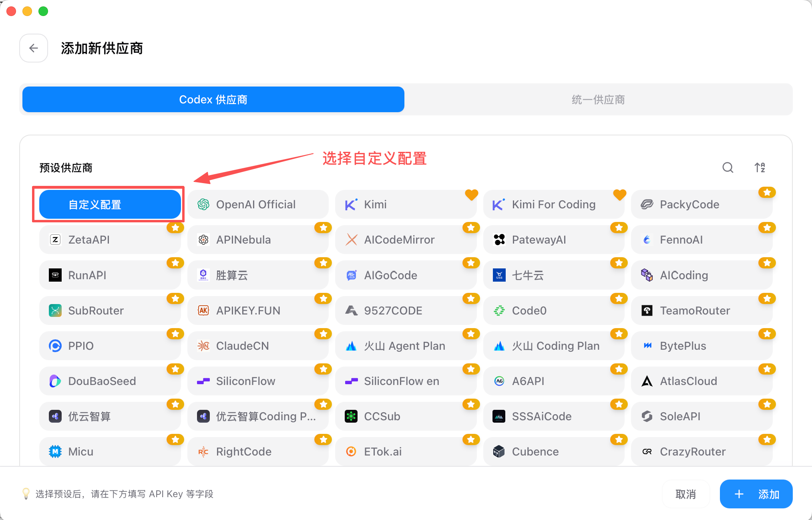Switch to Codex 供应商 tab
This screenshot has height=520, width=812.
(x=213, y=99)
